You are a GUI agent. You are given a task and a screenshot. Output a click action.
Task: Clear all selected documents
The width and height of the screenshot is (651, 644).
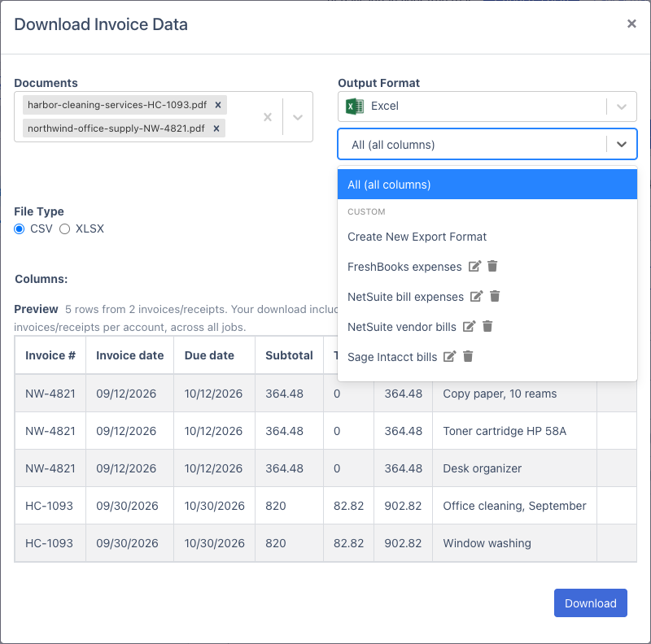[x=268, y=117]
